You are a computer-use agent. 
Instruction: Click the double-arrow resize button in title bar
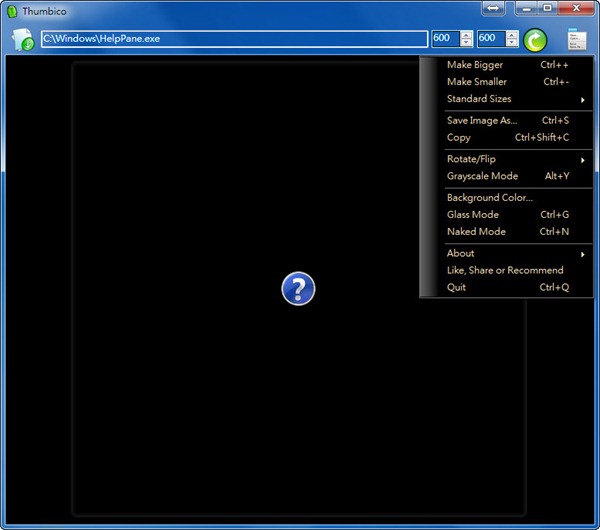[x=493, y=8]
